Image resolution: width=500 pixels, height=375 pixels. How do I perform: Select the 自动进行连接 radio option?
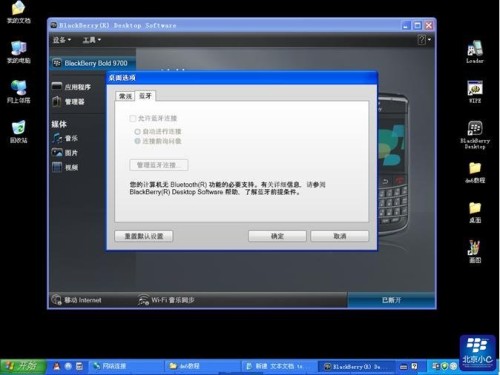(137, 132)
